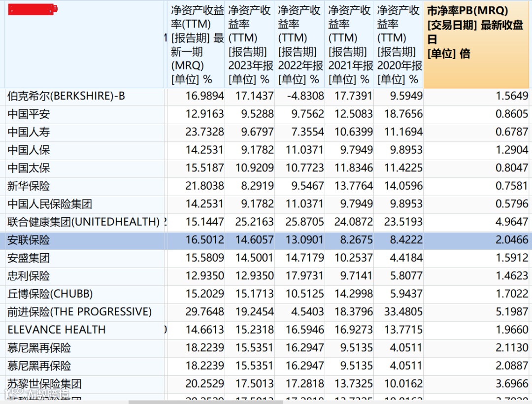Screen dimensions: 532x404
Task: Select the 中国人保 row name
Action: tap(29, 150)
